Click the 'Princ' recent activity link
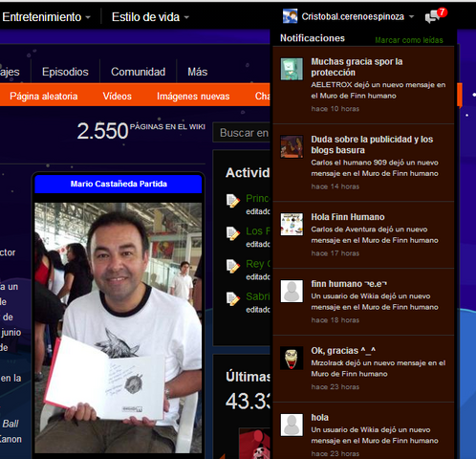 258,198
